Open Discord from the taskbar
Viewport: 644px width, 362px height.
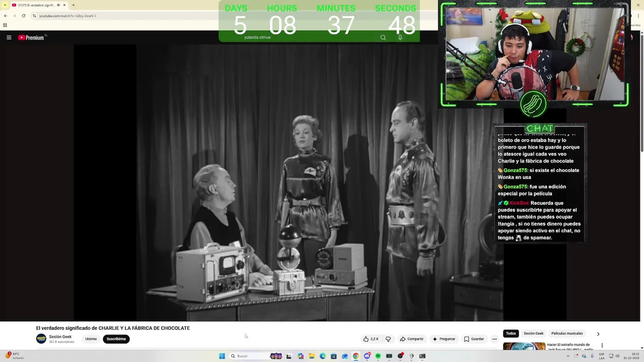point(367,356)
